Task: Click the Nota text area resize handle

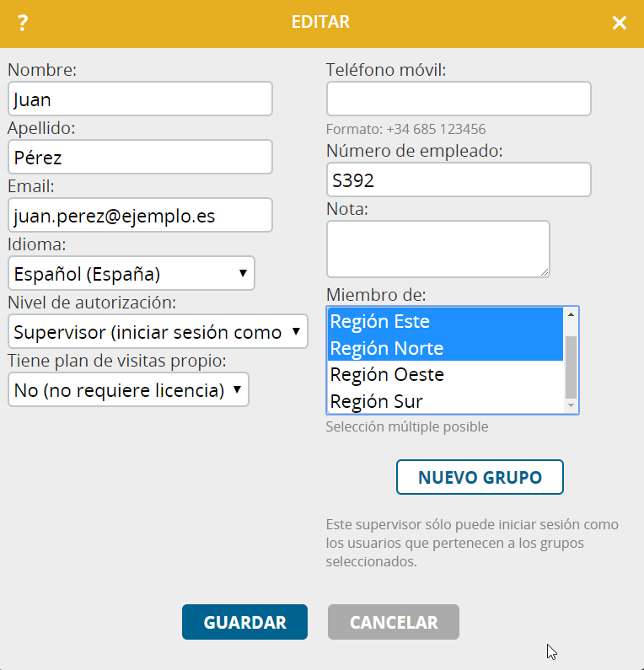Action: 545,272
